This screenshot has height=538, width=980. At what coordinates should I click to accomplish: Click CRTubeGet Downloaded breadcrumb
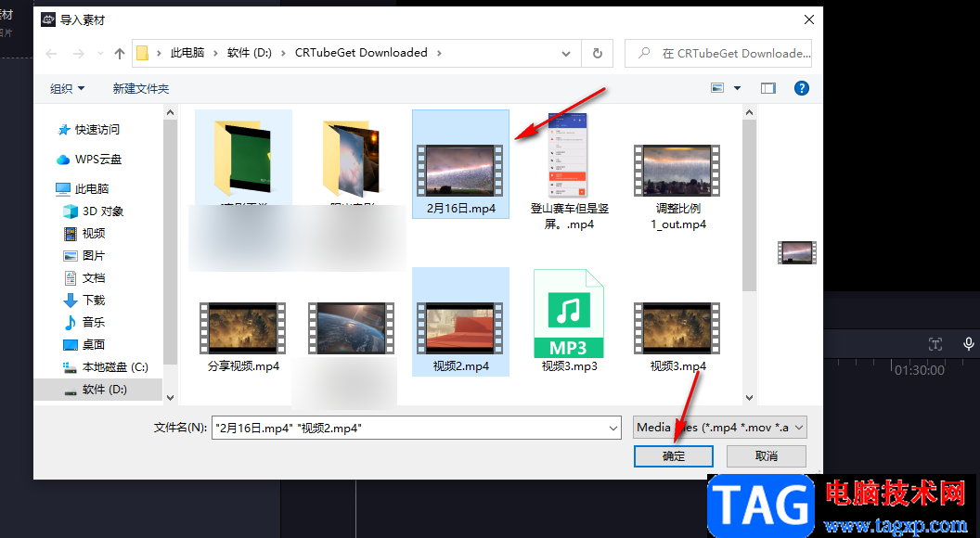point(361,53)
